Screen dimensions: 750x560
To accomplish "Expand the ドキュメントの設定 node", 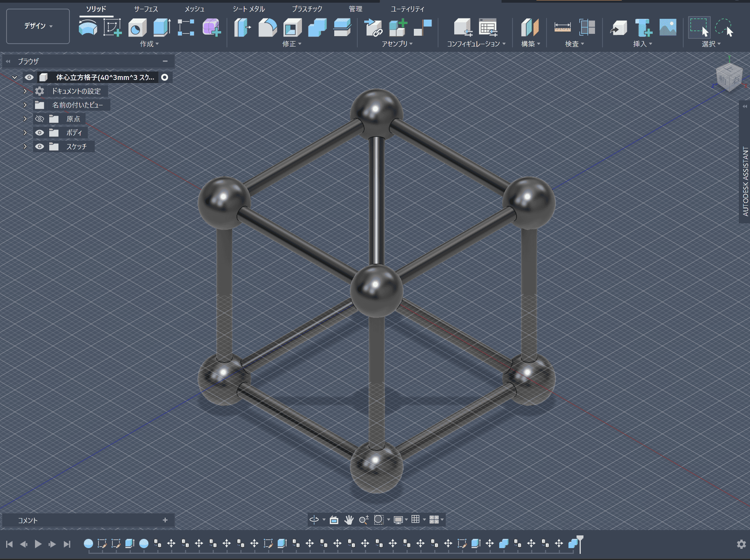I will [x=25, y=91].
